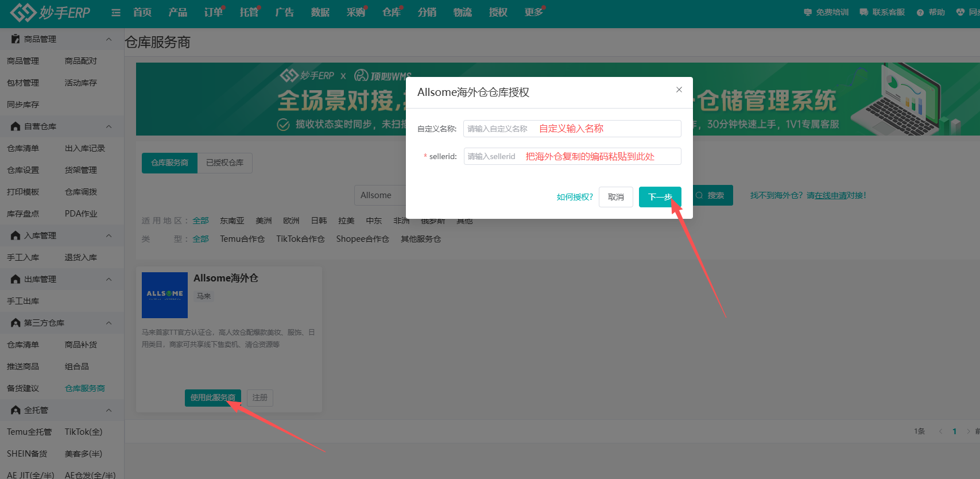Close the Allsome authorization dialog
This screenshot has width=980, height=479.
pos(679,90)
